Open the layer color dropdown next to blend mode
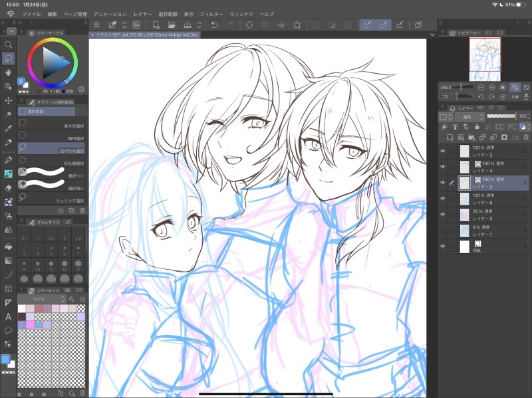This screenshot has height=398, width=532. click(x=446, y=117)
